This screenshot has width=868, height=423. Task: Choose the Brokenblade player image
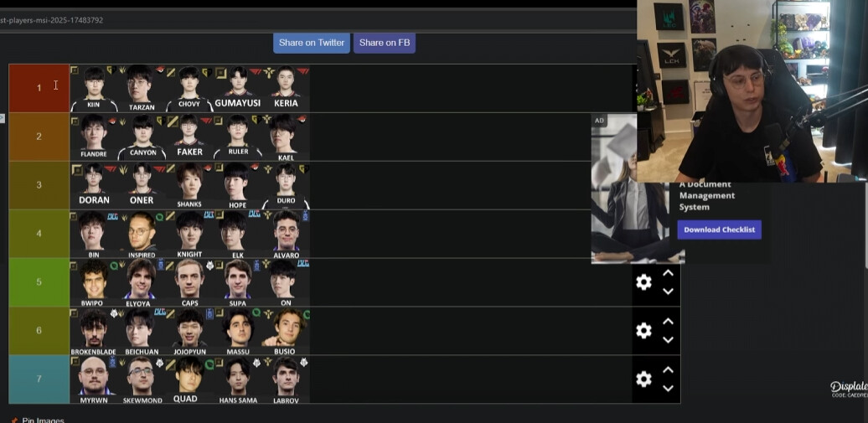[x=94, y=331]
